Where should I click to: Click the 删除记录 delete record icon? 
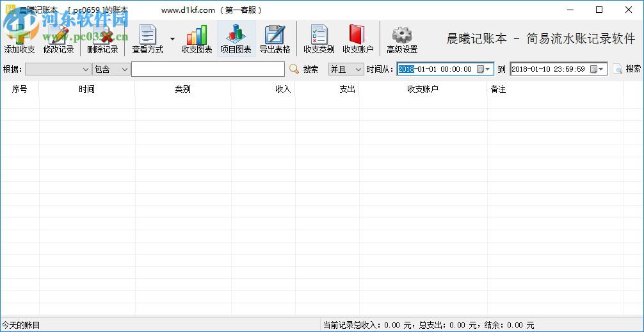tap(102, 39)
